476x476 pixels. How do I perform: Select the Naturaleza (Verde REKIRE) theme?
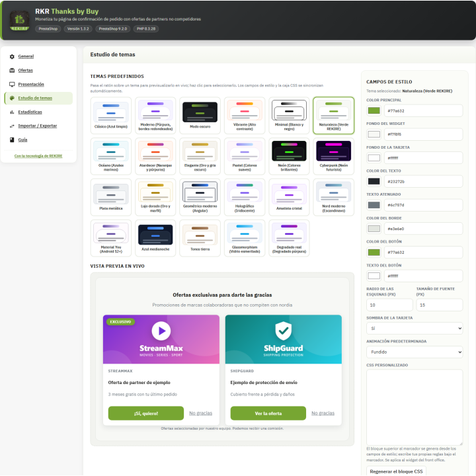pyautogui.click(x=334, y=116)
